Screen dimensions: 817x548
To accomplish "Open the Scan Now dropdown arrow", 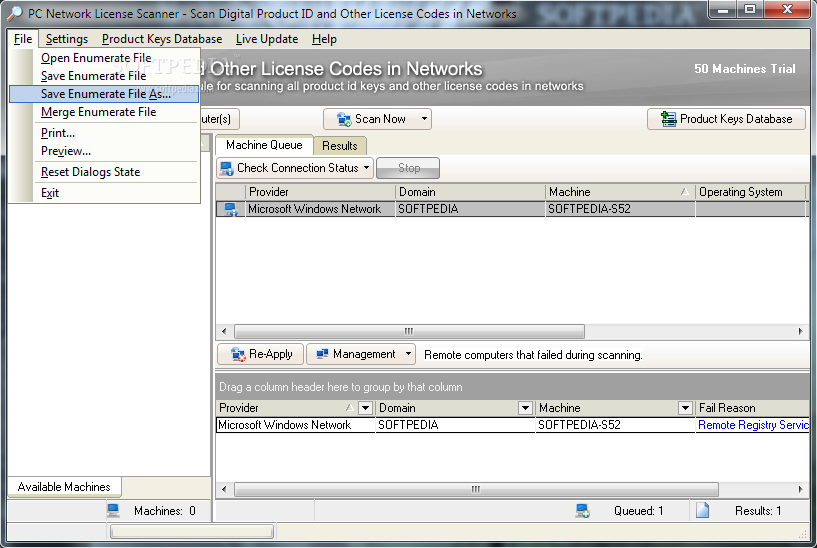I will [x=424, y=119].
